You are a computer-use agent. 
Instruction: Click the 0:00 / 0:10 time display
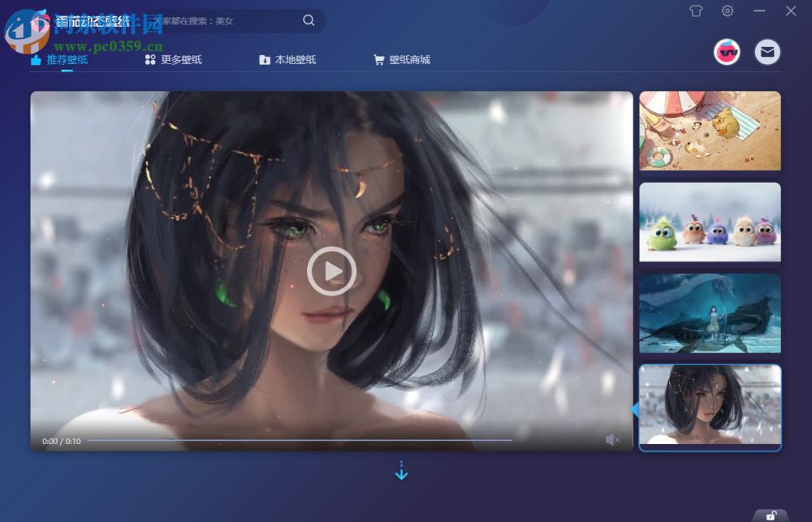click(62, 441)
